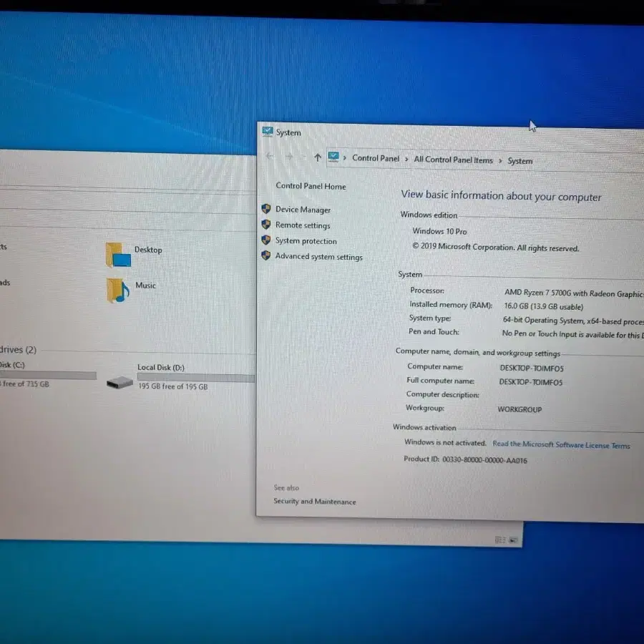Click the System window title bar icon
644x644 pixels.
[x=268, y=132]
